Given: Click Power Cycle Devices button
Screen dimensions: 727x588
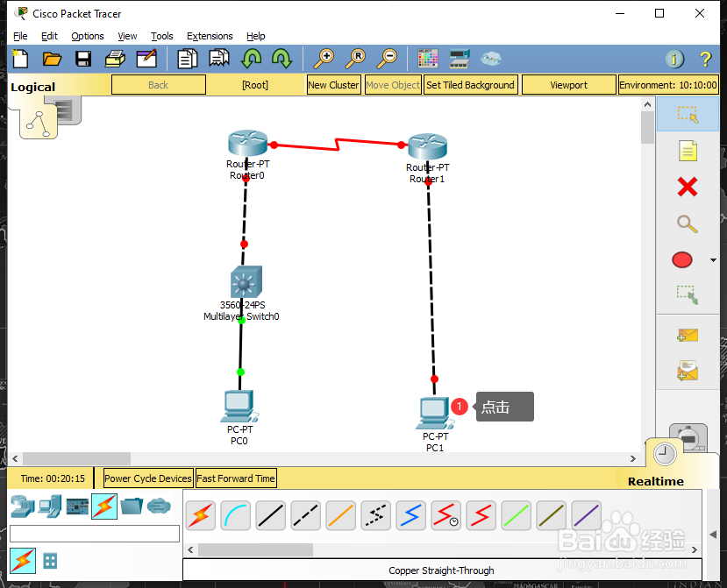Looking at the screenshot, I should (x=148, y=478).
